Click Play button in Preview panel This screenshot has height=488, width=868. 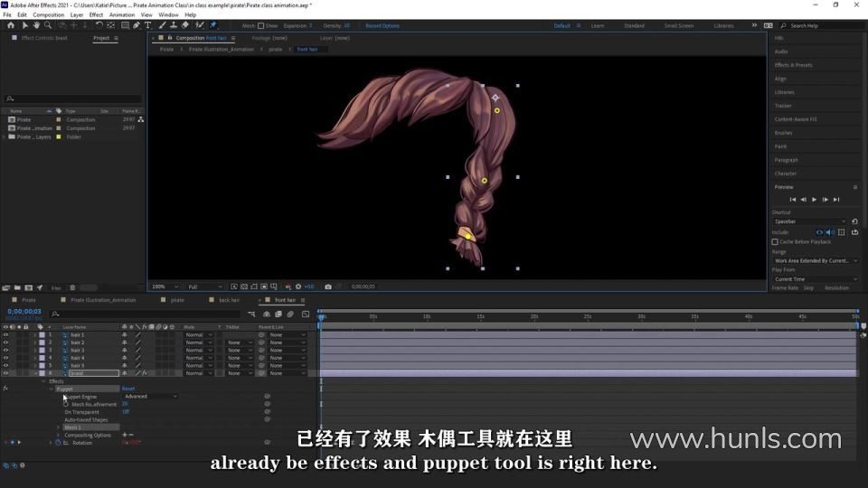point(814,200)
